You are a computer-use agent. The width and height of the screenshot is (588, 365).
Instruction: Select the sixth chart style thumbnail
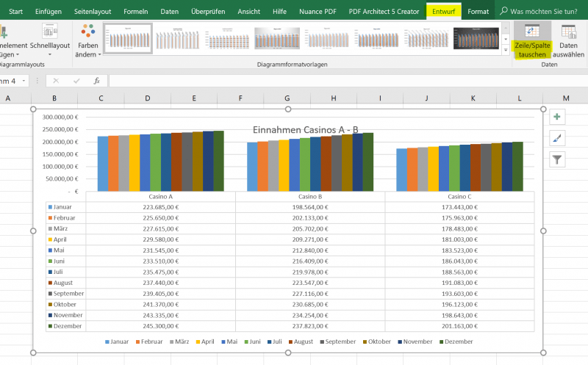coord(376,39)
